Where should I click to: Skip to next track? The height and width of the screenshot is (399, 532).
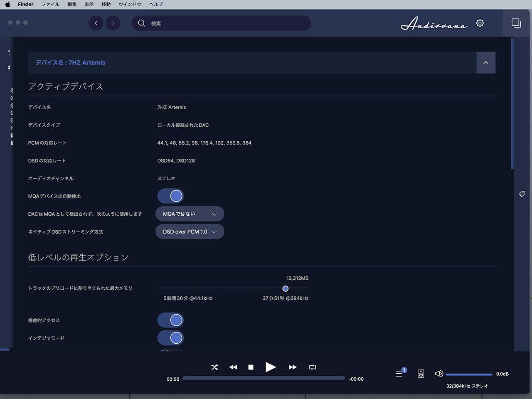tap(293, 367)
